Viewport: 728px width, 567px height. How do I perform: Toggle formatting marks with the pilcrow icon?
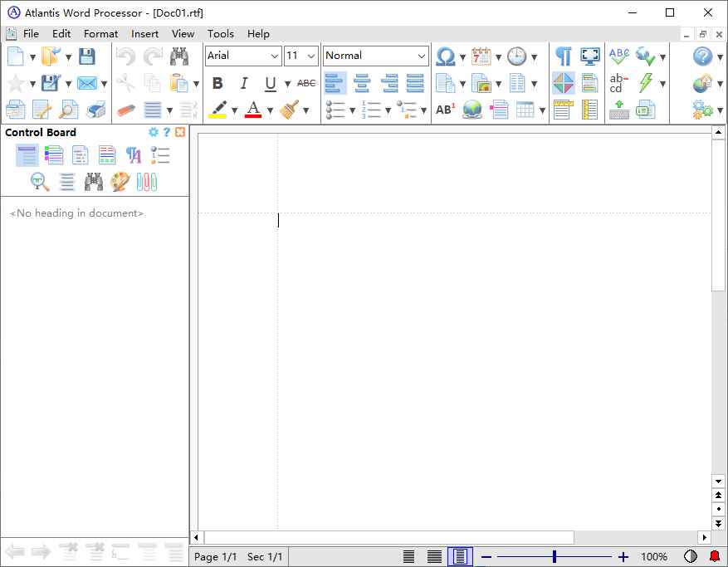click(564, 56)
